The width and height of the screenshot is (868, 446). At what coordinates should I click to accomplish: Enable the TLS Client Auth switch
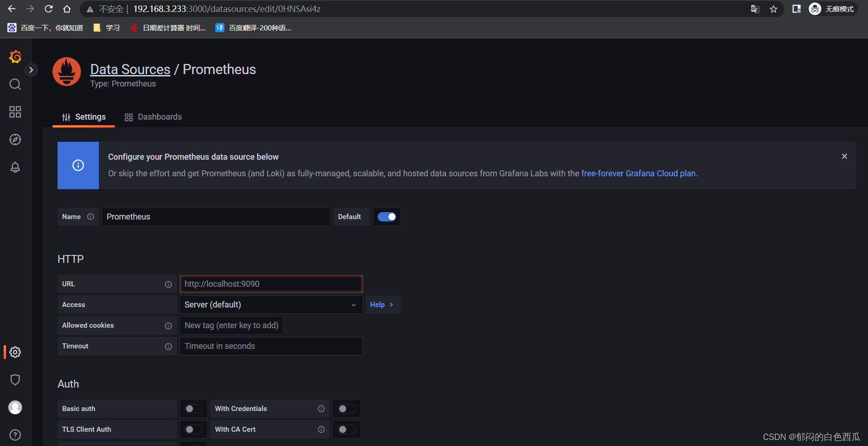[194, 429]
